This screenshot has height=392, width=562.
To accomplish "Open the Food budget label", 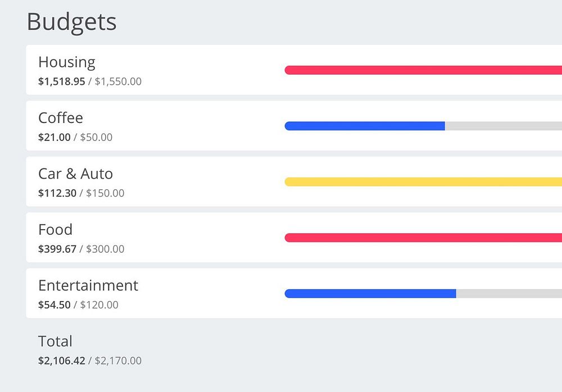I will pyautogui.click(x=55, y=230).
